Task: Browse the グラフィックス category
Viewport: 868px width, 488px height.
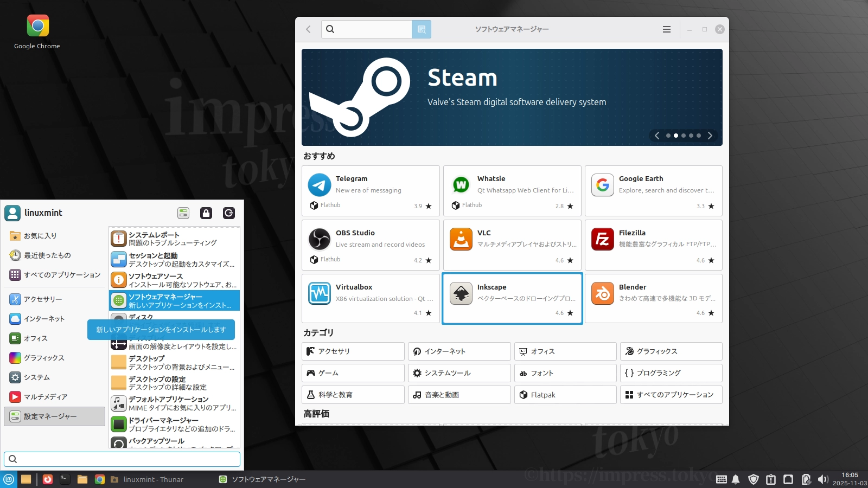Action: 671,351
